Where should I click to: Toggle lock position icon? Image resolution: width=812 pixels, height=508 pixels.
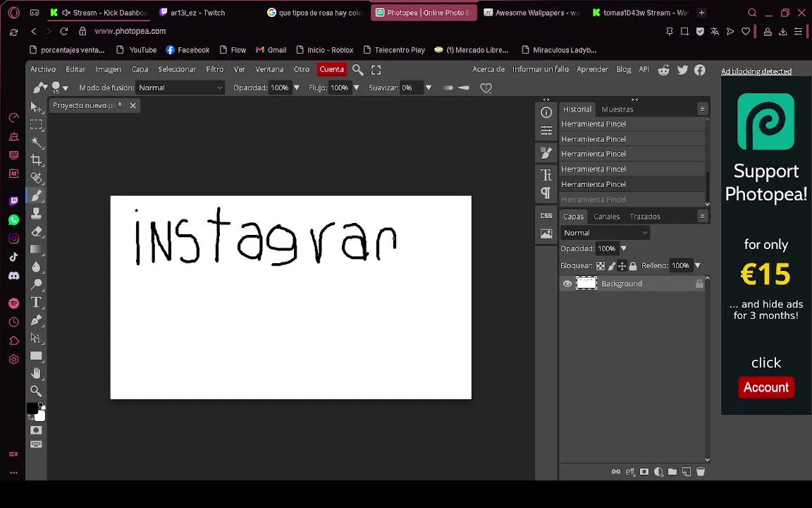click(622, 266)
